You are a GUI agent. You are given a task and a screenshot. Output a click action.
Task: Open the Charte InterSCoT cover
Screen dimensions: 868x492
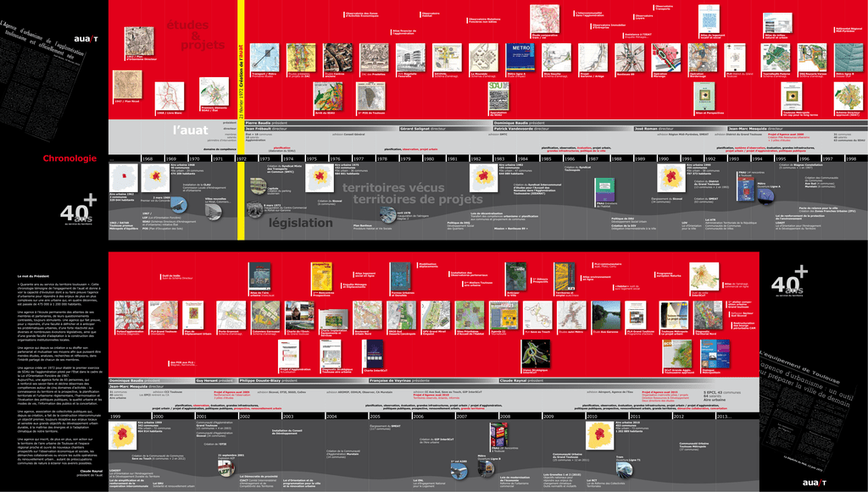373,354
